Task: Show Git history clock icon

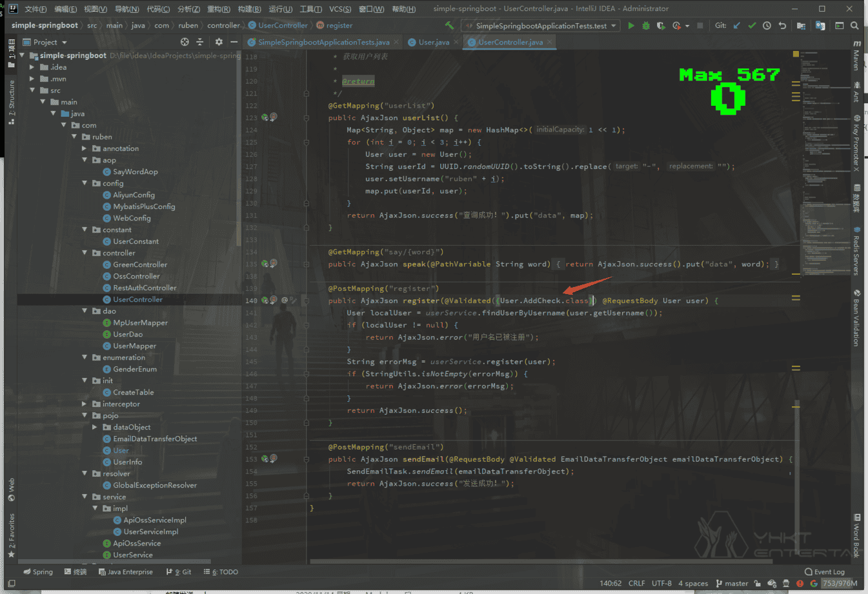Action: coord(767,26)
